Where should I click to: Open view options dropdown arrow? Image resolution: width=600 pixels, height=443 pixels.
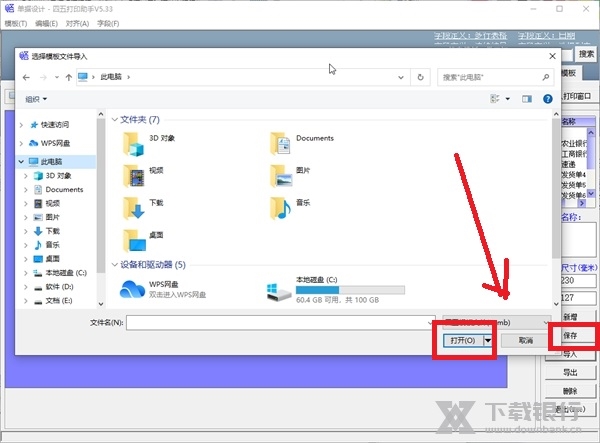508,99
